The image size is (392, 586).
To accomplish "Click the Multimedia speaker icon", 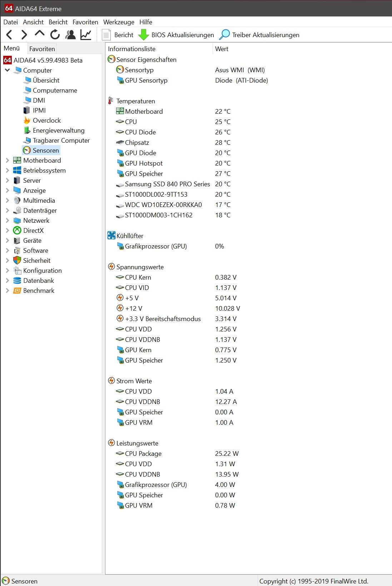I will (x=17, y=201).
